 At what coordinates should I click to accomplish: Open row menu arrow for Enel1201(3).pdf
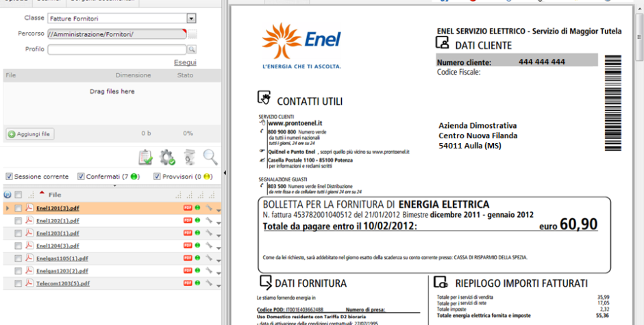[219, 210]
